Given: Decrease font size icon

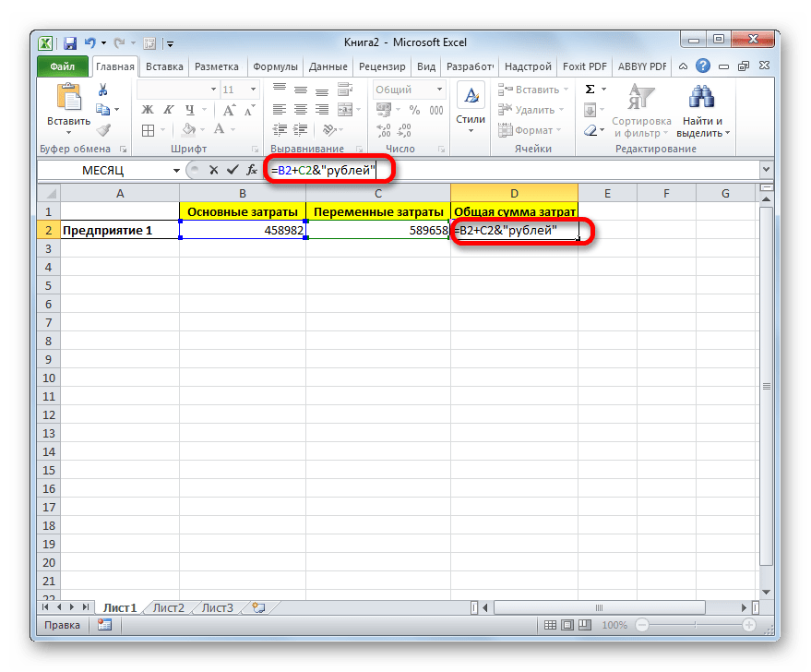Looking at the screenshot, I should pyautogui.click(x=250, y=110).
